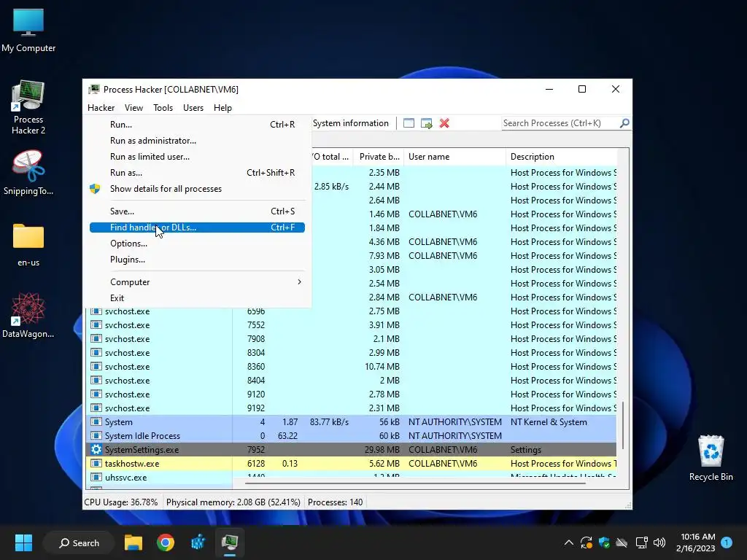This screenshot has height=560, width=747.
Task: Click the shield icon beside Show details
Action: click(x=95, y=189)
